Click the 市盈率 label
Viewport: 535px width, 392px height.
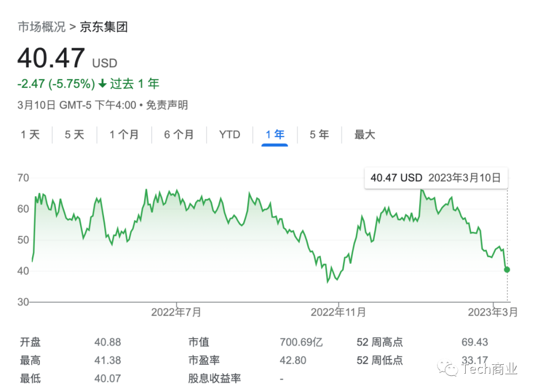(x=204, y=360)
